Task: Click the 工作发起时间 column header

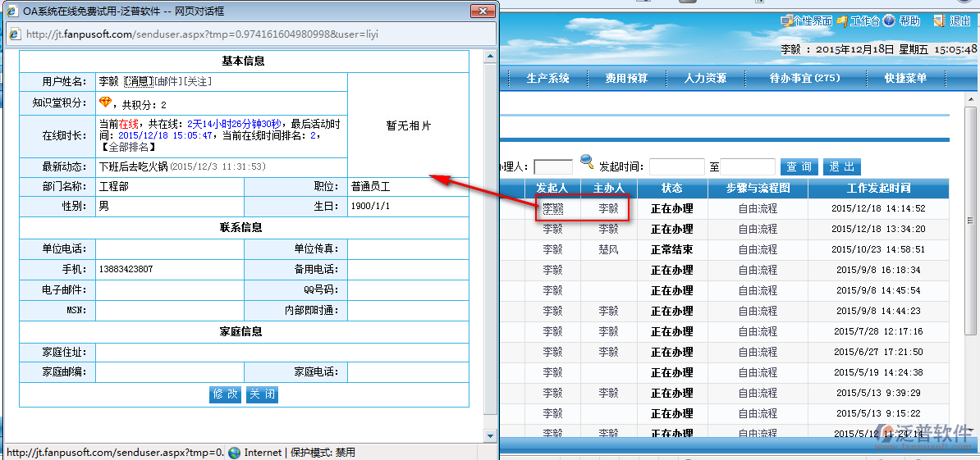Action: point(878,189)
